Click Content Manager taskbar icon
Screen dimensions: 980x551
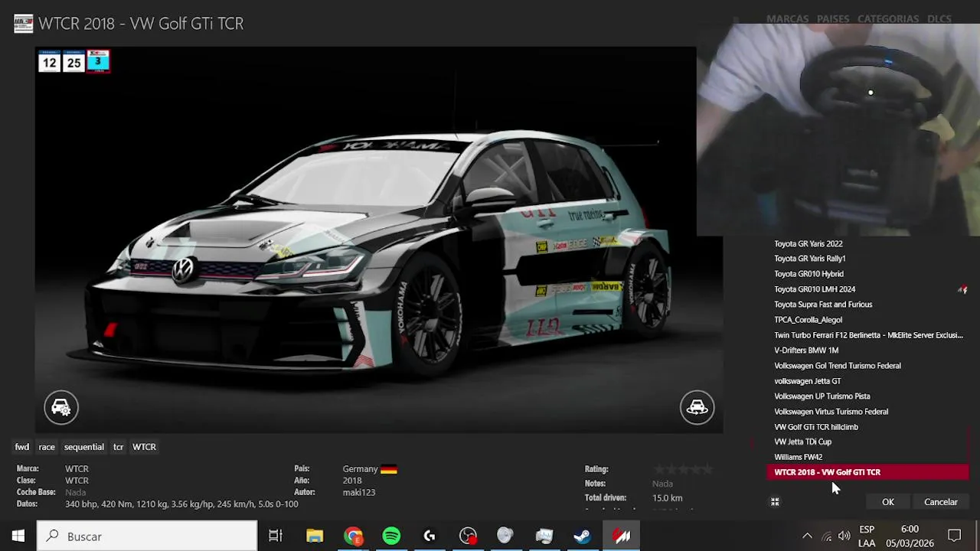click(x=621, y=536)
